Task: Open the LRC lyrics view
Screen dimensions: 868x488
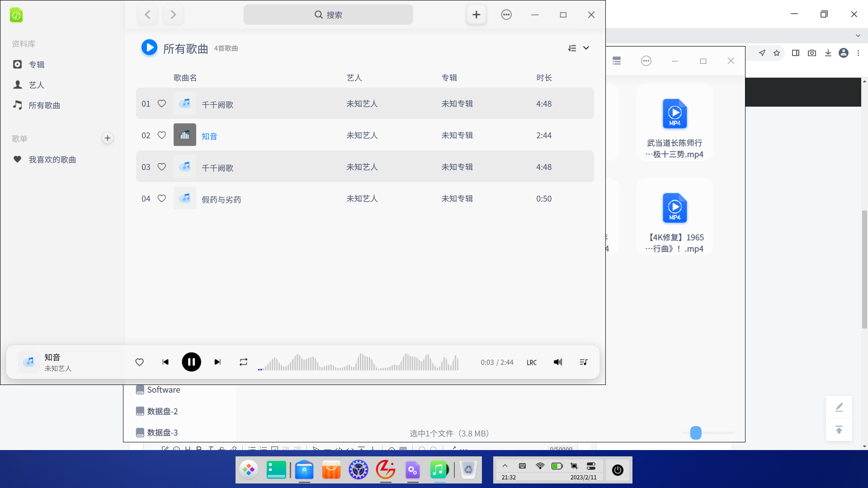Action: [x=532, y=362]
